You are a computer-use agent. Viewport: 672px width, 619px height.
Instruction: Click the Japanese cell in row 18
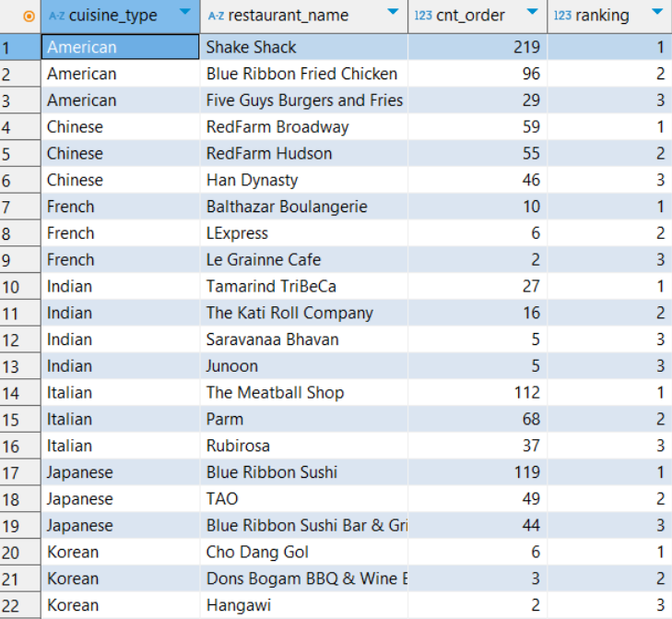121,499
